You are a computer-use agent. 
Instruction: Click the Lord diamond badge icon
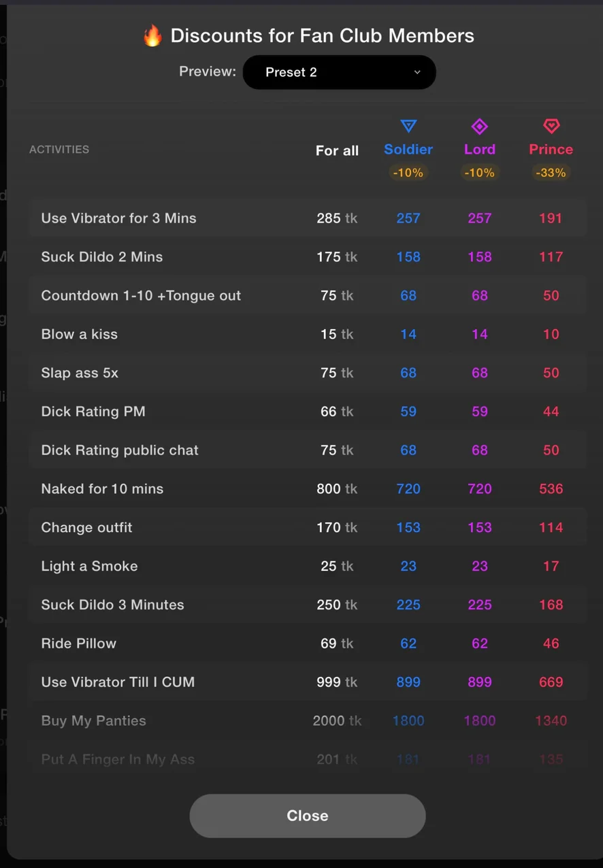pyautogui.click(x=480, y=127)
